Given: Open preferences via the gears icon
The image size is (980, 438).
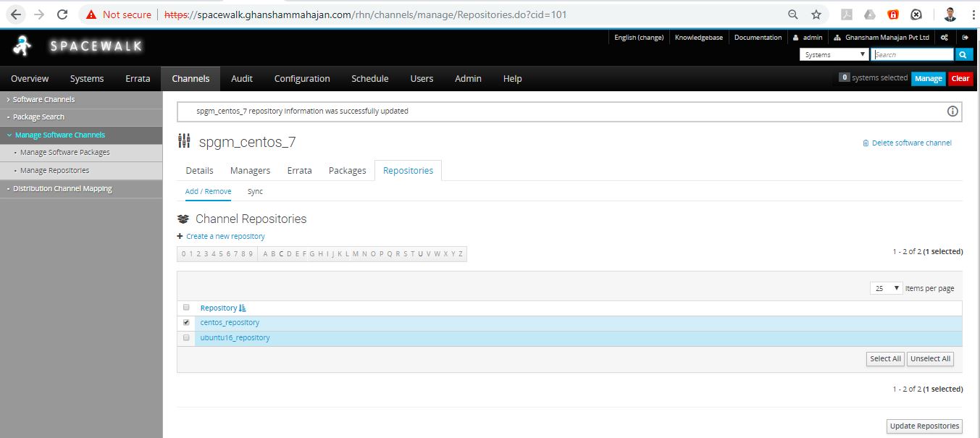Looking at the screenshot, I should tap(945, 38).
